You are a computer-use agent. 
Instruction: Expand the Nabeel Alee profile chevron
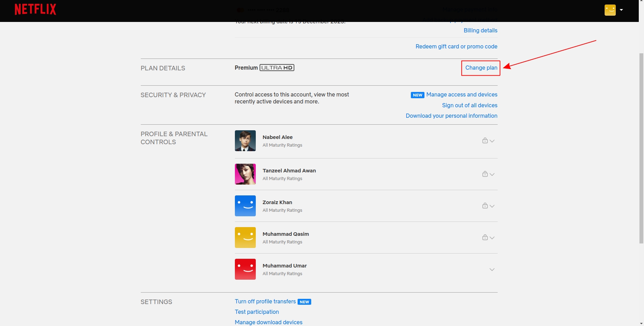pos(492,141)
